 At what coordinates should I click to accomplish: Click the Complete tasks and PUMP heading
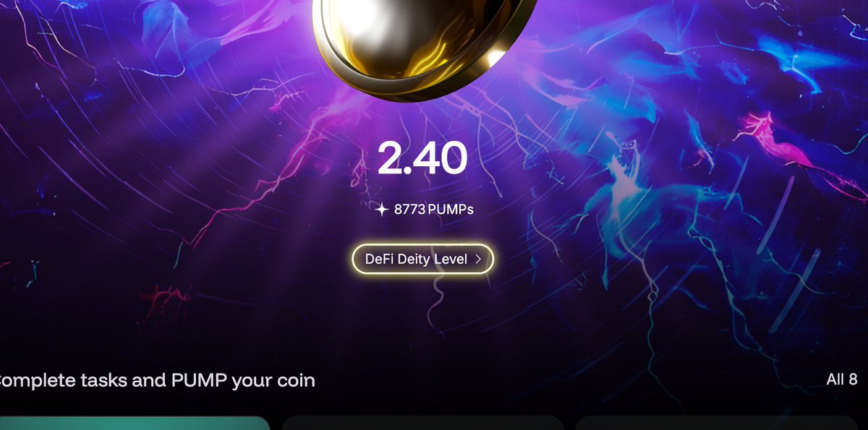[156, 381]
